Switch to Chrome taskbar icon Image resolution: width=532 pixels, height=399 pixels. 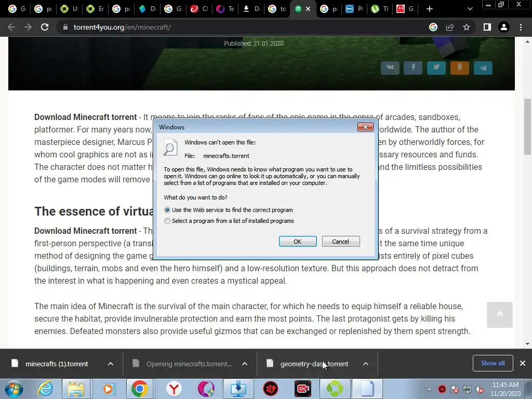click(139, 389)
